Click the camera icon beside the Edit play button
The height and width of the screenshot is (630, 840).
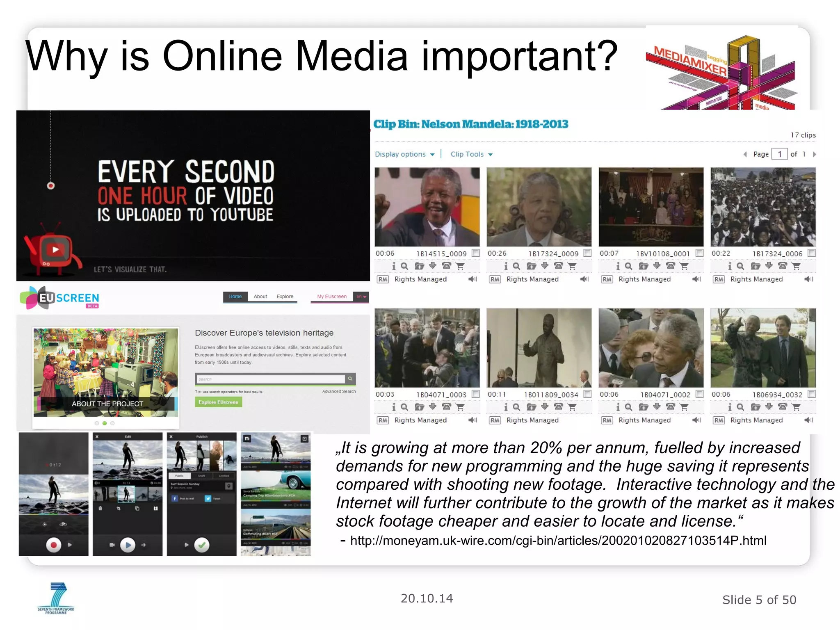tap(112, 545)
